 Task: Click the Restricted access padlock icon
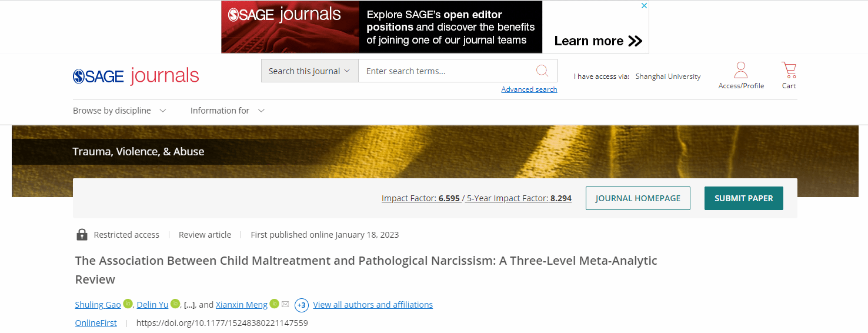pos(82,235)
